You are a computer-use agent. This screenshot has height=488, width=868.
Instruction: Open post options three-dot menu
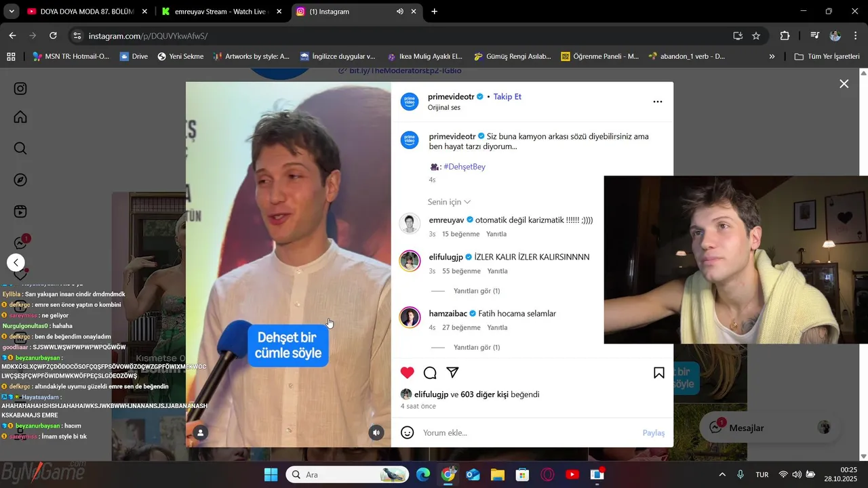pyautogui.click(x=657, y=102)
